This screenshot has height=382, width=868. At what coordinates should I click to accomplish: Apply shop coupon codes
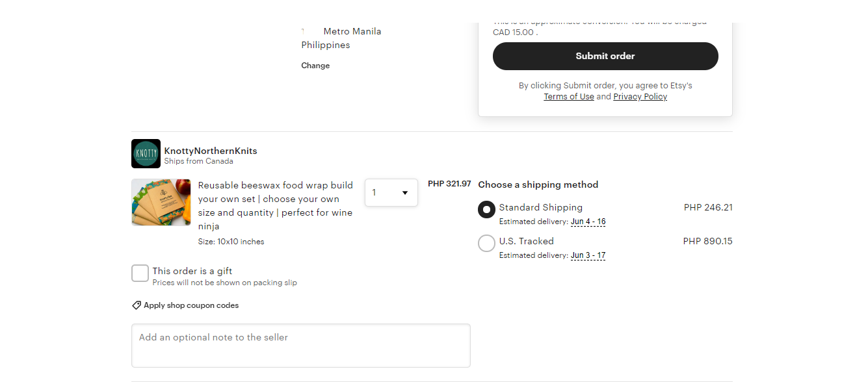click(191, 305)
